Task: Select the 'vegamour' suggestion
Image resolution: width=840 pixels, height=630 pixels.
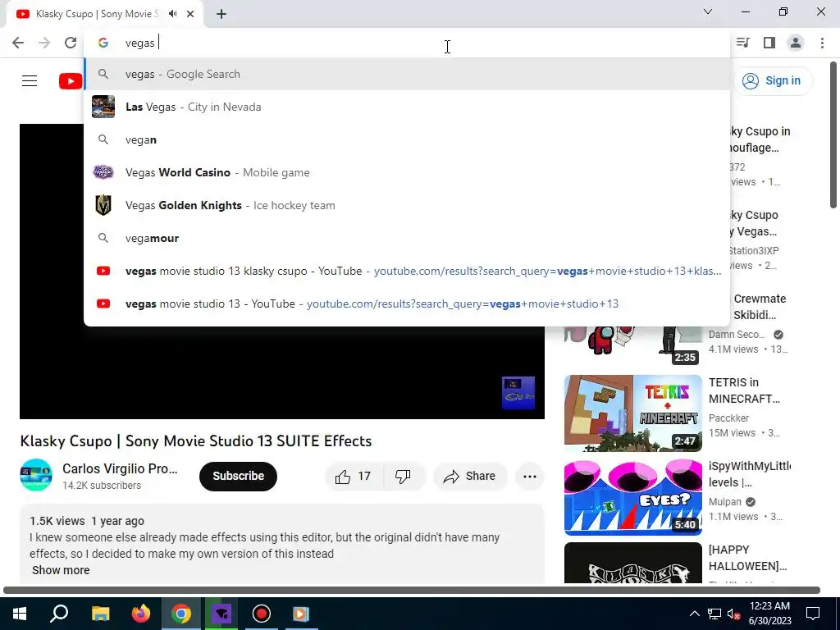Action: [407, 238]
